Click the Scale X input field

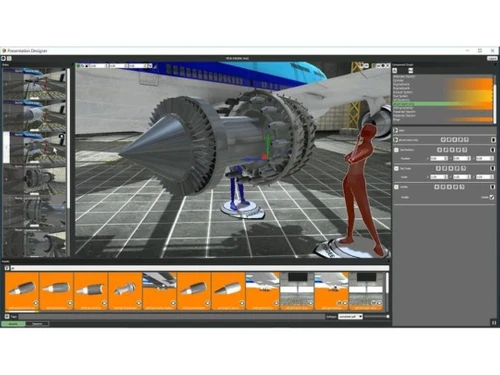coord(439,177)
